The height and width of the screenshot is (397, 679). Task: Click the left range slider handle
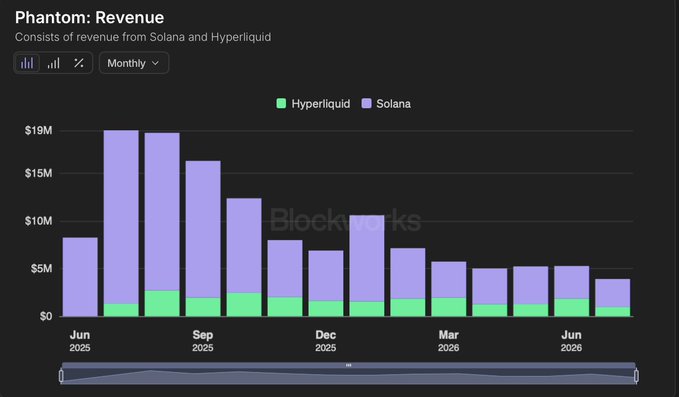[x=61, y=376]
